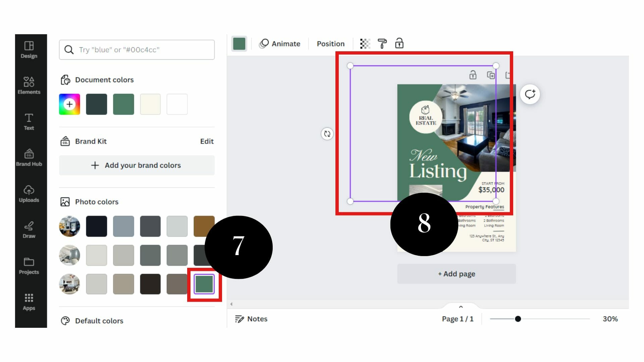Click the duplicate page icon above canvas
This screenshot has height=362, width=644.
click(x=491, y=75)
